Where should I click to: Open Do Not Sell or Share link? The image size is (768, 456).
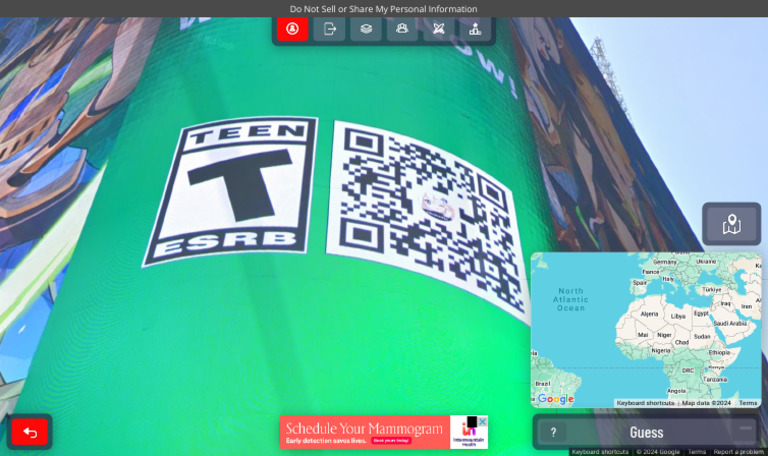pyautogui.click(x=384, y=9)
